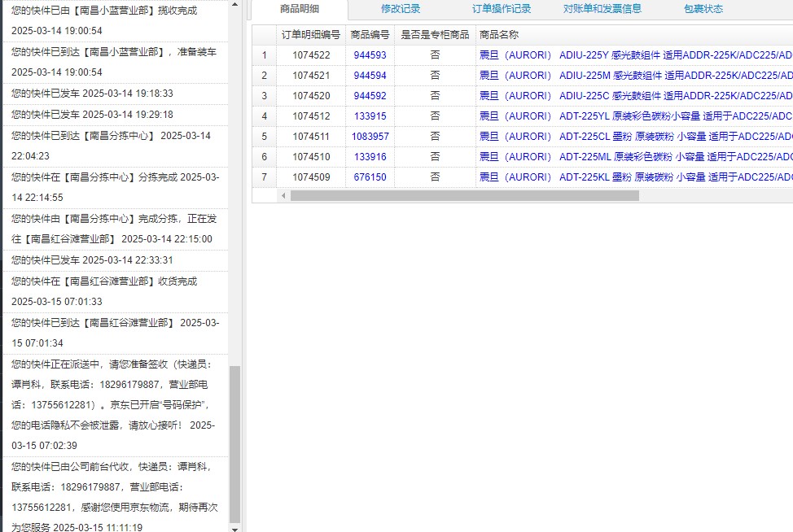Open the 修改记录 tab
The image size is (793, 532).
401,9
